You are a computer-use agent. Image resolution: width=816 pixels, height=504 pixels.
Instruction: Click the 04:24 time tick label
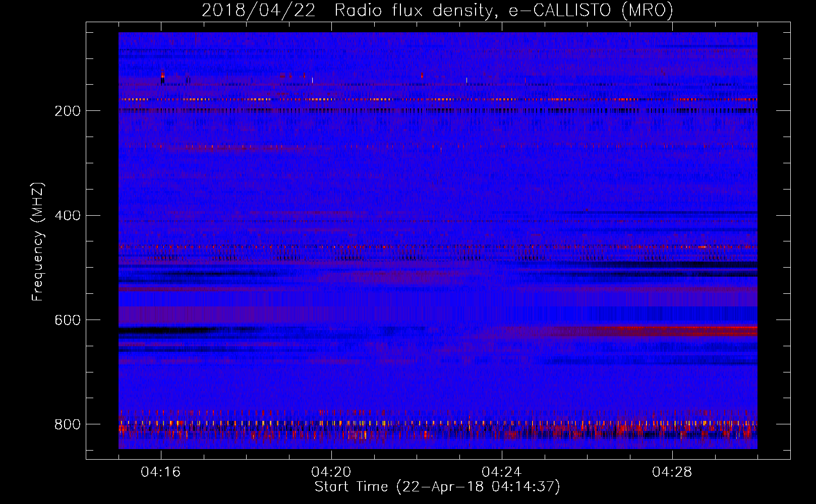point(502,472)
